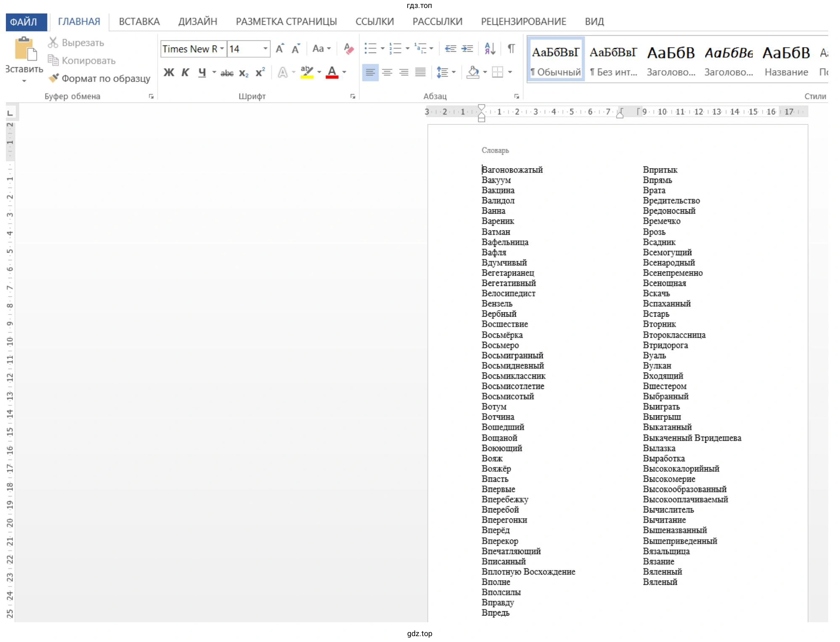The width and height of the screenshot is (840, 642).
Task: Click the text effects outlined A icon
Action: [283, 73]
